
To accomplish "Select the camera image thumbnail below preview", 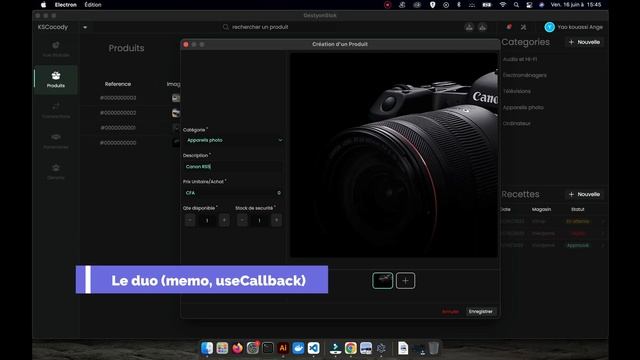I will tap(382, 280).
